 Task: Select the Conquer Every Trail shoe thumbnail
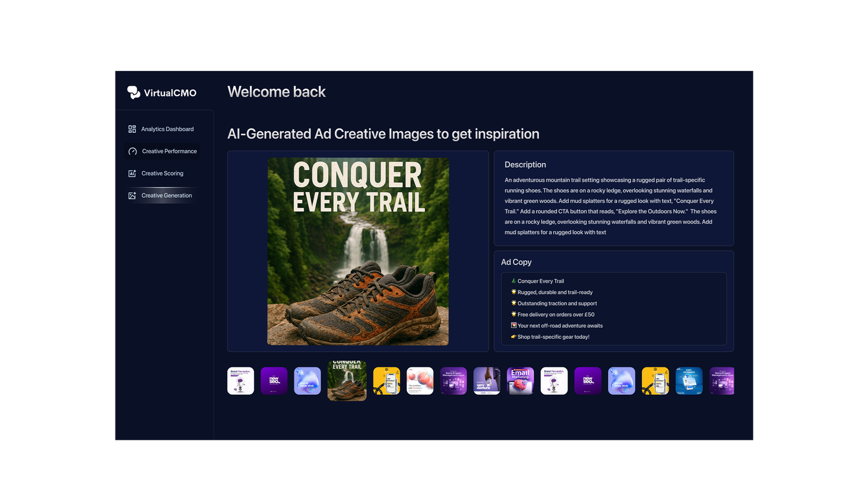347,381
